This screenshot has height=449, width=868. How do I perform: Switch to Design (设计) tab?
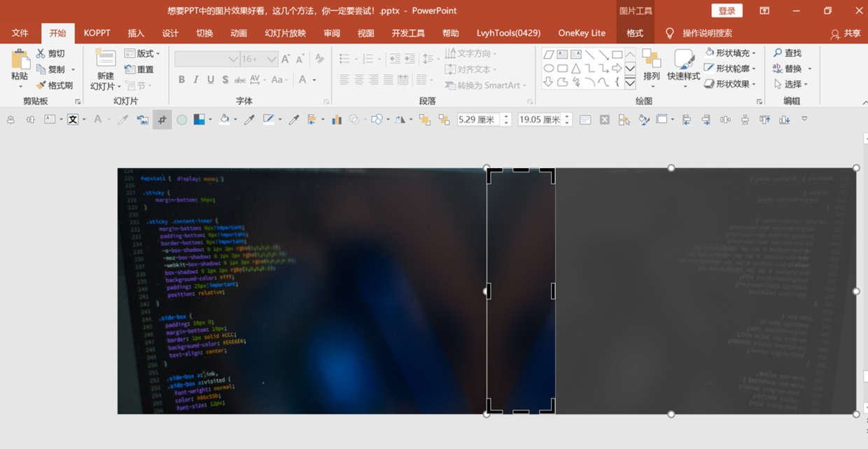[x=170, y=33]
